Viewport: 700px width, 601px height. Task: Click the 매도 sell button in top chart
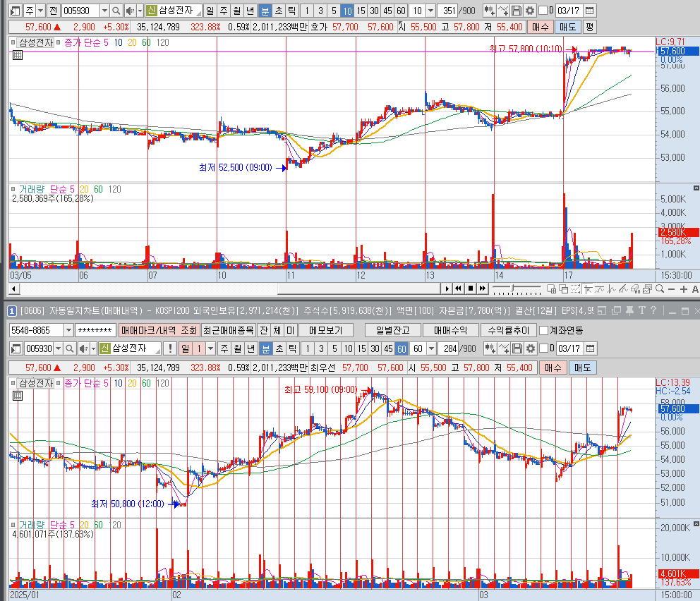pyautogui.click(x=568, y=27)
